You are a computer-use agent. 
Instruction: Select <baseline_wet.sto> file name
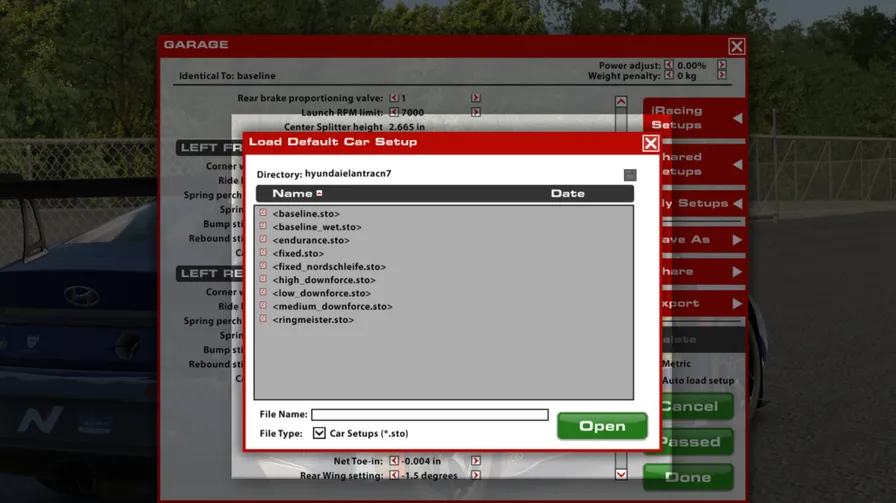pos(317,227)
